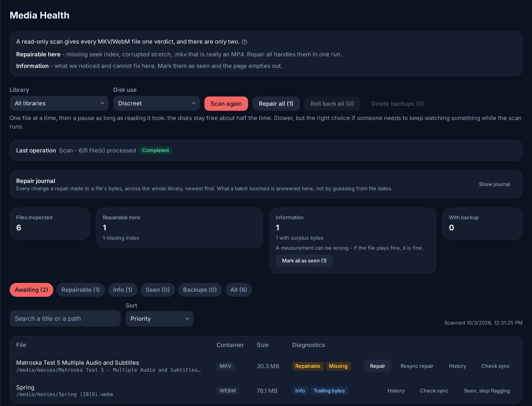Focus the Search a title or path field

65,319
